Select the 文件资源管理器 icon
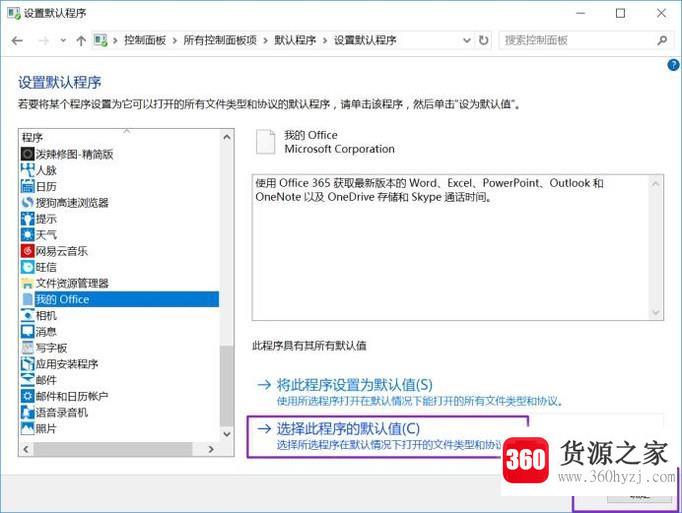 click(27, 283)
